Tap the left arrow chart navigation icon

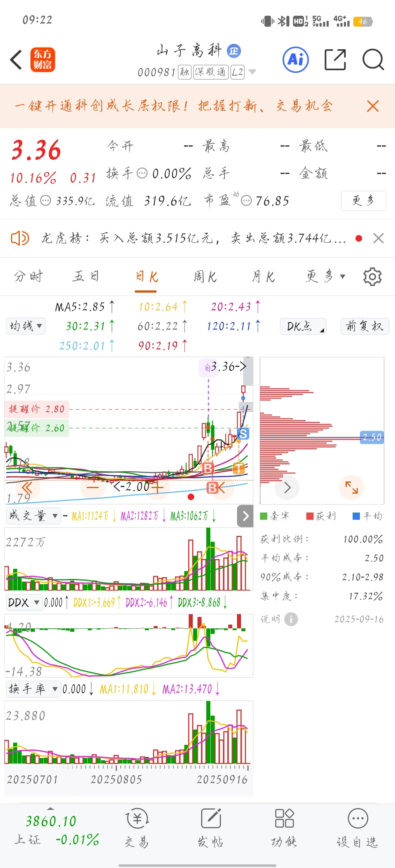coord(222,487)
